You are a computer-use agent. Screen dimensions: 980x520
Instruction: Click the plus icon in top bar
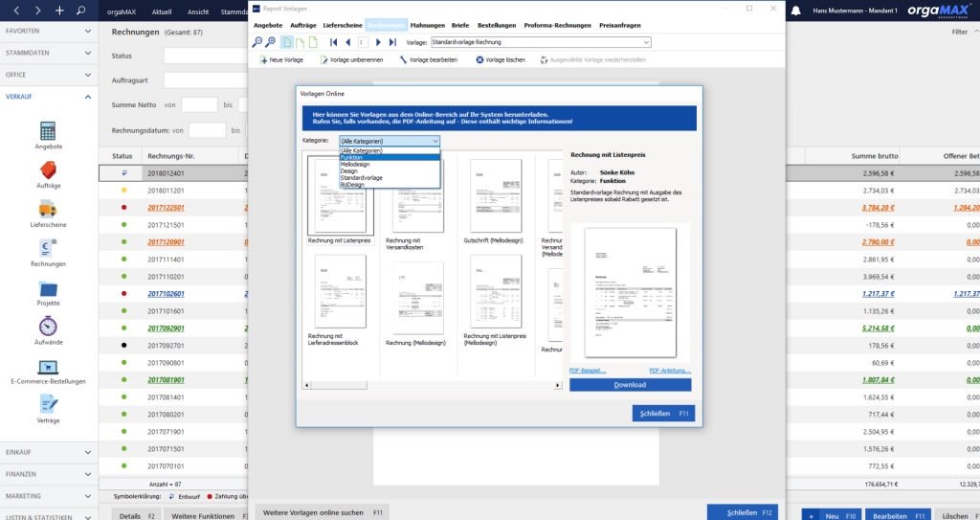(x=59, y=11)
